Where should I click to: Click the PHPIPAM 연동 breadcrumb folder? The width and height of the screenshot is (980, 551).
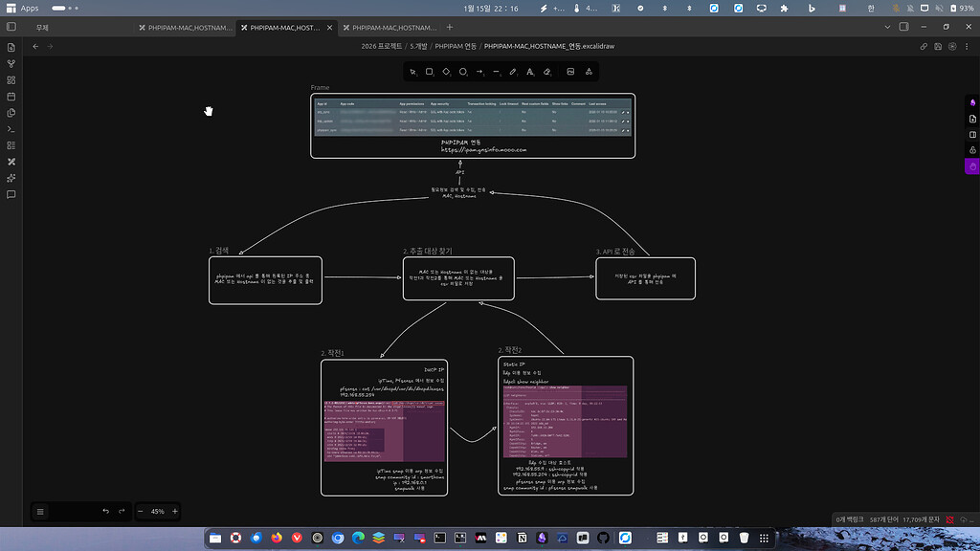(x=457, y=46)
